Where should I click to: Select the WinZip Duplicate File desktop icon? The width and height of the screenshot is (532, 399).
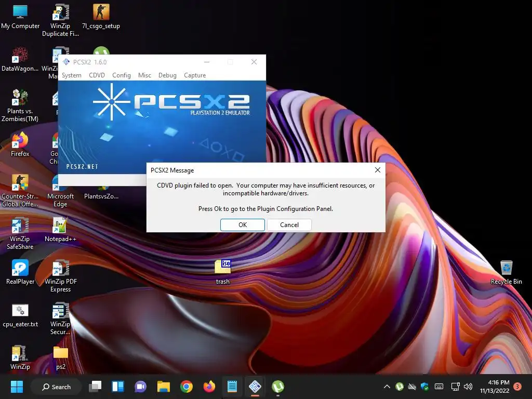pos(60,20)
